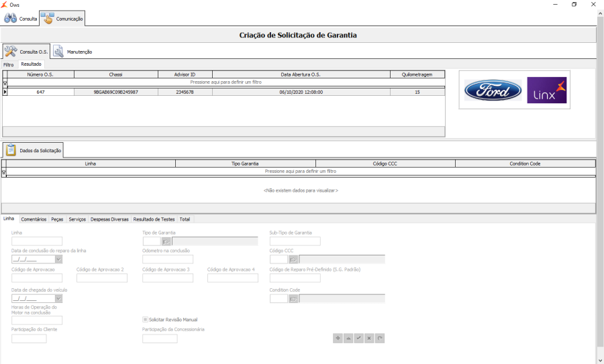Select Quilometragem cell 15
This screenshot has width=604, height=364.
pos(417,92)
